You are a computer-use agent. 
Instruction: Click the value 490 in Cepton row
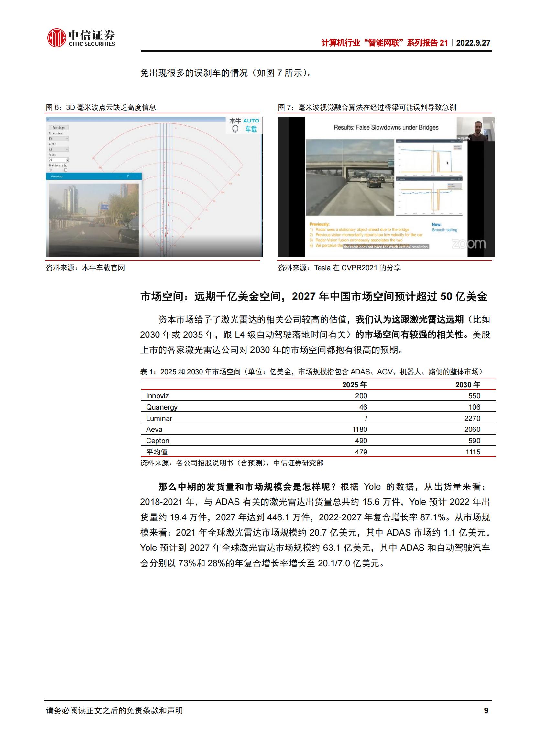(x=361, y=441)
